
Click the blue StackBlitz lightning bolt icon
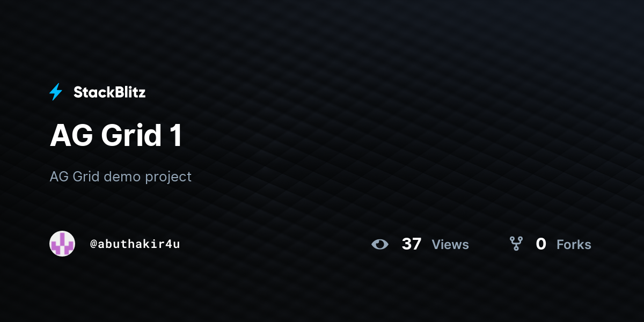coord(56,92)
